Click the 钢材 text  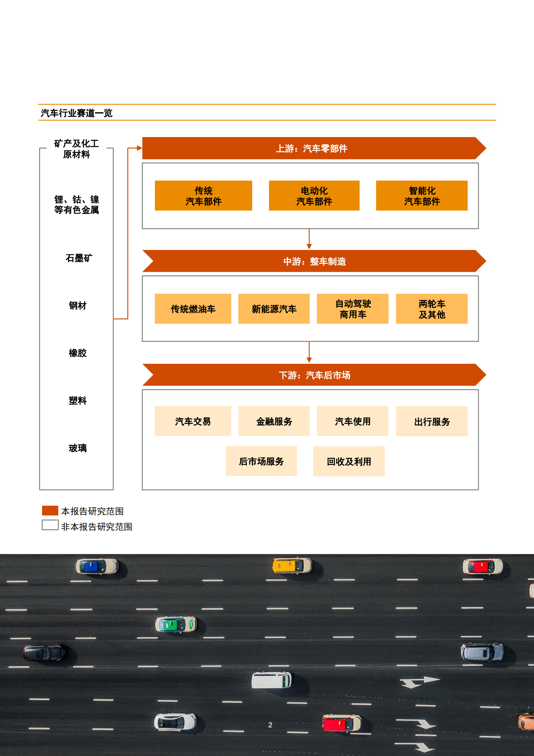(78, 306)
